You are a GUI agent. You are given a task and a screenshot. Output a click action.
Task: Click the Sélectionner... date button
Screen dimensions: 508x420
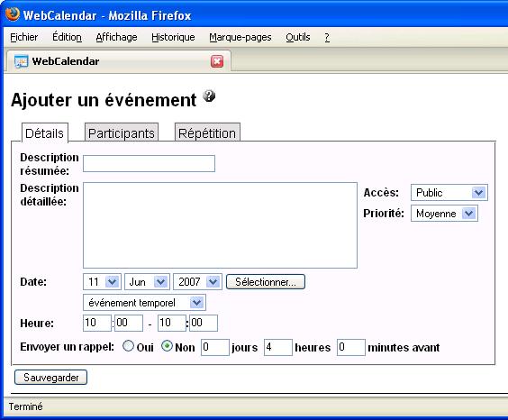point(266,282)
